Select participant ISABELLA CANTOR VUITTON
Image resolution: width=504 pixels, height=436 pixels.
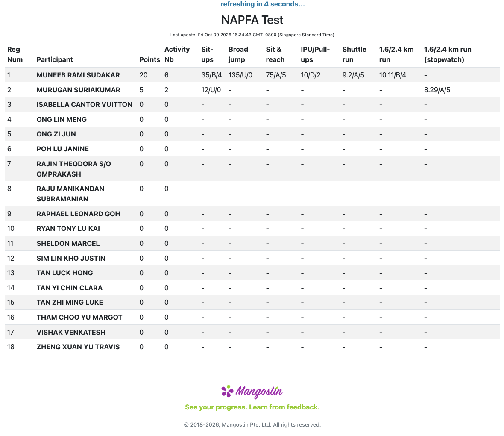click(84, 105)
